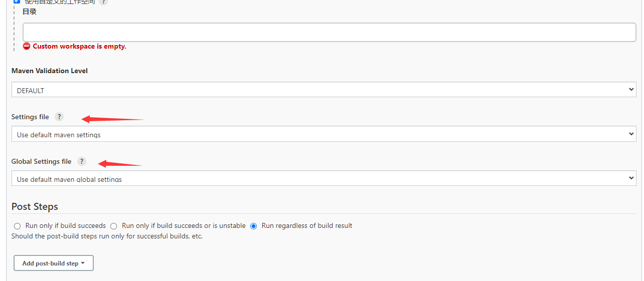
Task: Select Run only if build succeeds
Action: (x=18, y=226)
